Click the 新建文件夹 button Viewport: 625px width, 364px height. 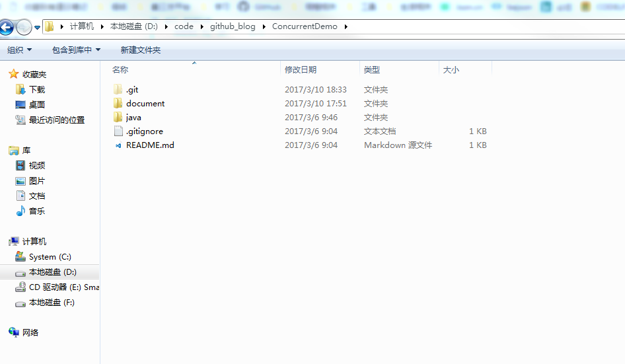tap(140, 50)
